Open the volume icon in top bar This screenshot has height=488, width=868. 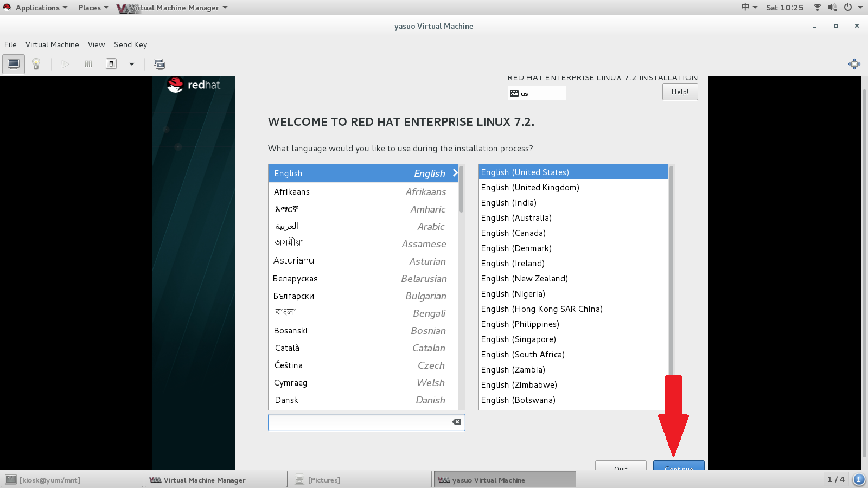click(x=833, y=7)
